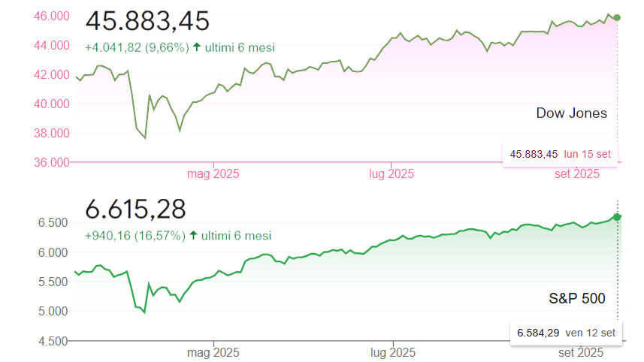Click lug 2025 on Dow Jones time axis
The width and height of the screenshot is (644, 362).
tap(392, 174)
